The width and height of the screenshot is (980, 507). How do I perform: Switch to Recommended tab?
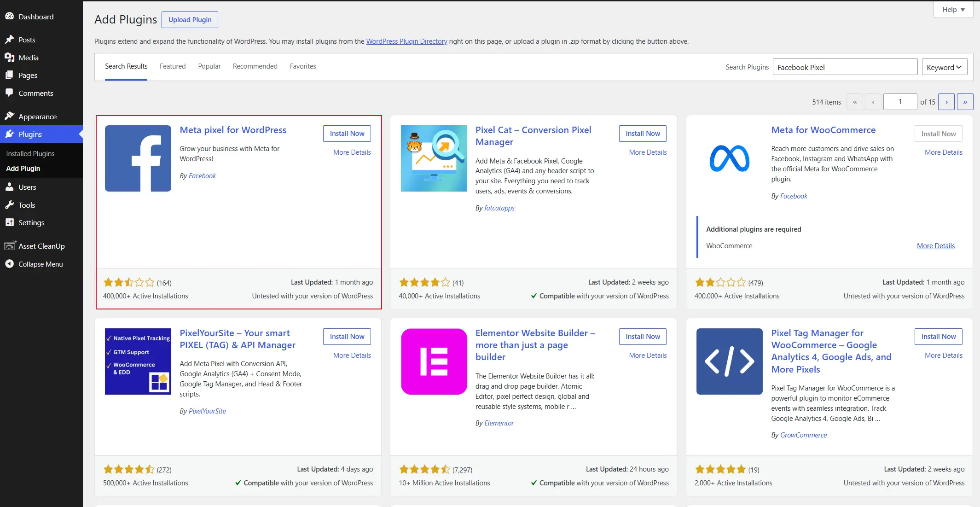click(255, 66)
